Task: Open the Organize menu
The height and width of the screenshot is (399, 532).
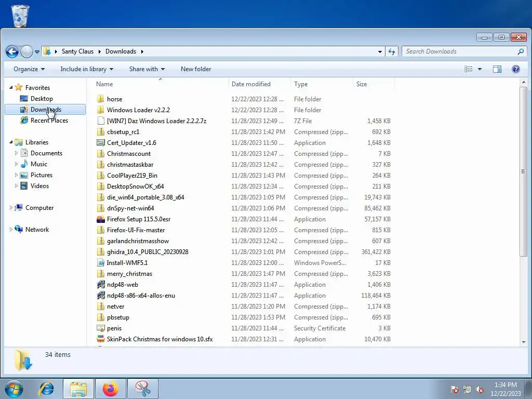Action: coord(29,69)
